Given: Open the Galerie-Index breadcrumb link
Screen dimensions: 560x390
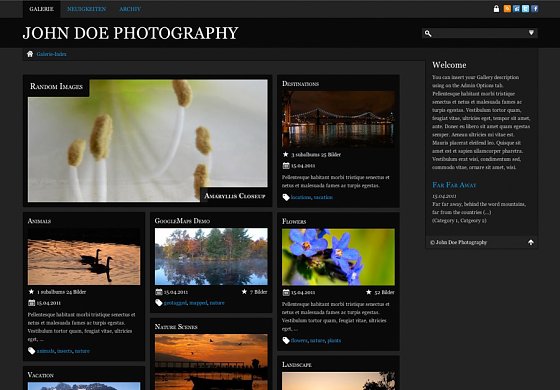Looking at the screenshot, I should [51, 54].
